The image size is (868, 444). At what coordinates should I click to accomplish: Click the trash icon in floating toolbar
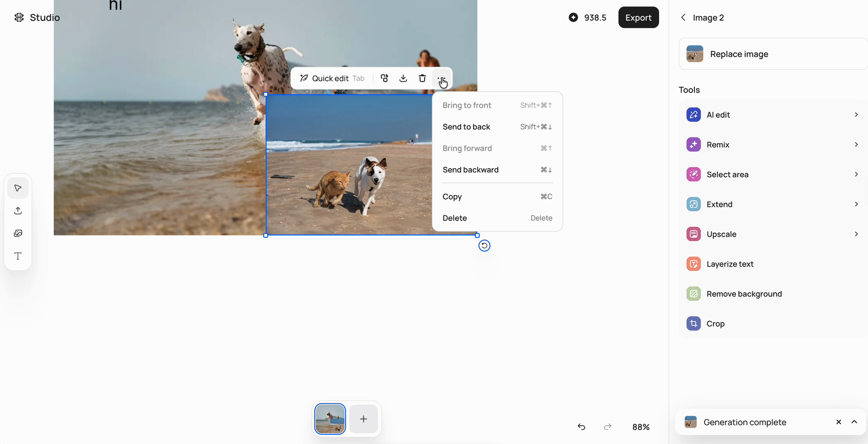[x=422, y=78]
